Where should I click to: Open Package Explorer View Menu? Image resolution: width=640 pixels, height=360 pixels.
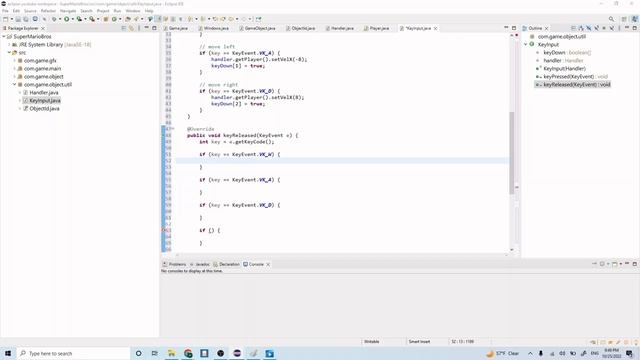(x=139, y=28)
